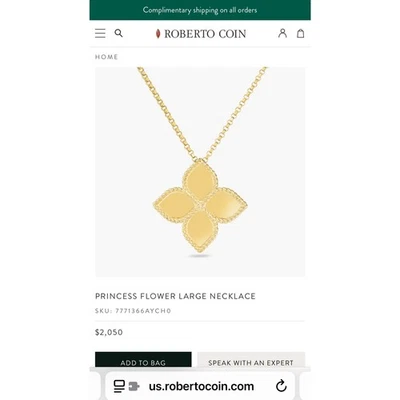Image resolution: width=400 pixels, height=400 pixels.
Task: Tap the us.robertocoin.com address field
Action: (x=201, y=386)
